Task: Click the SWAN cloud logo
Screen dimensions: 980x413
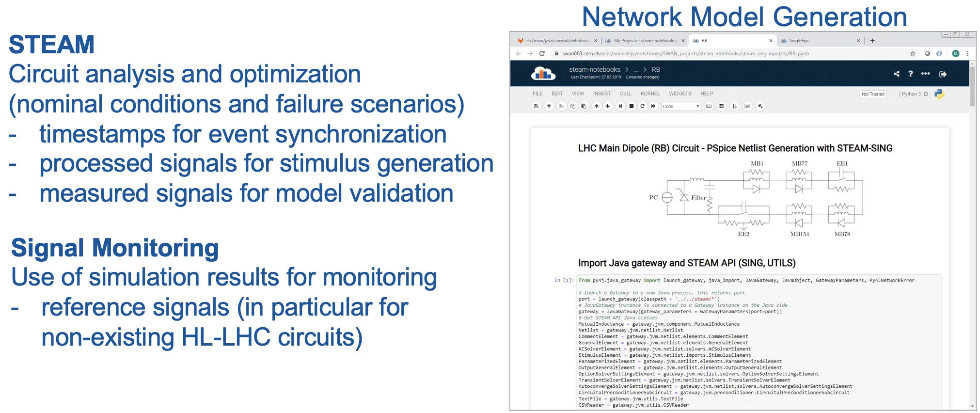Action: (543, 73)
